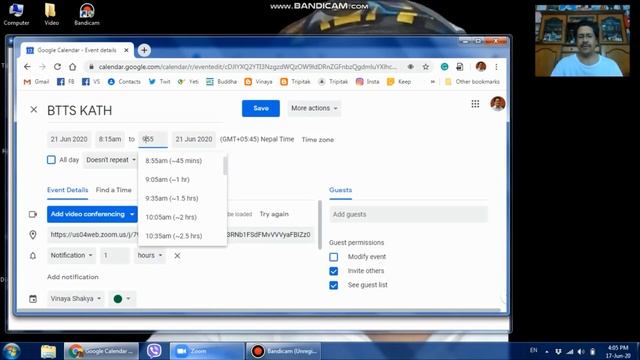This screenshot has height=360, width=640.
Task: Open the Vinaya bookmark
Action: 258,82
